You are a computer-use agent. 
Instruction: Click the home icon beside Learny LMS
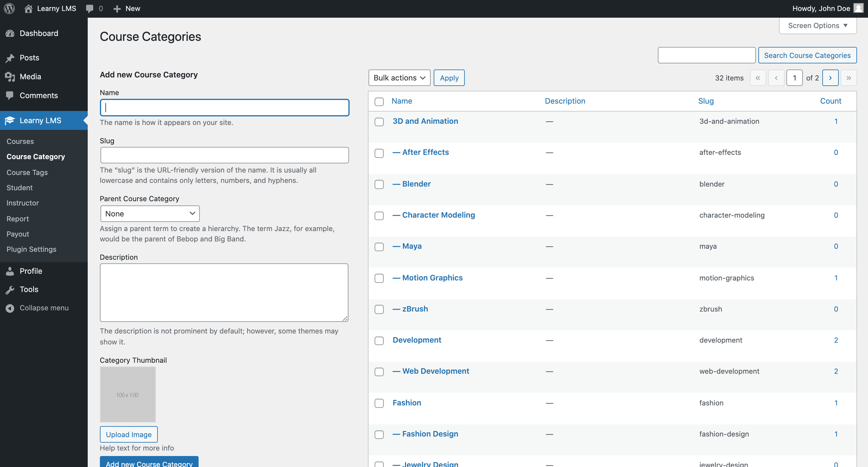coord(28,9)
